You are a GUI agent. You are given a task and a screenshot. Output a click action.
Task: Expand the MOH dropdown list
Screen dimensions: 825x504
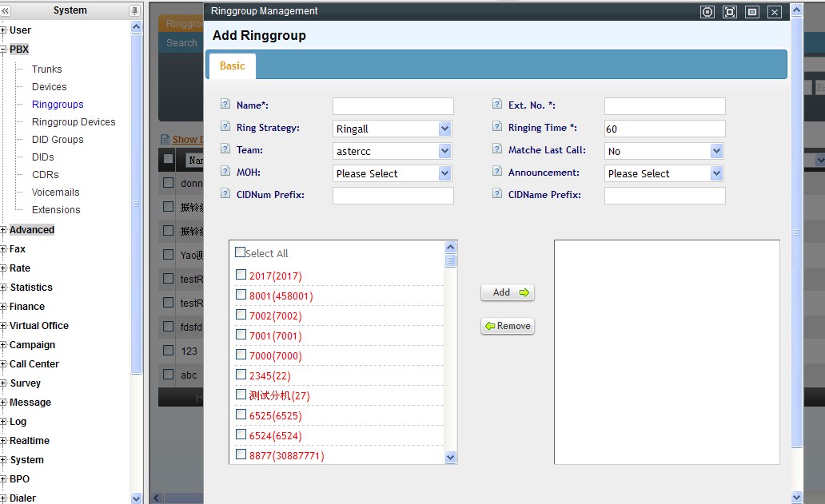pos(445,173)
